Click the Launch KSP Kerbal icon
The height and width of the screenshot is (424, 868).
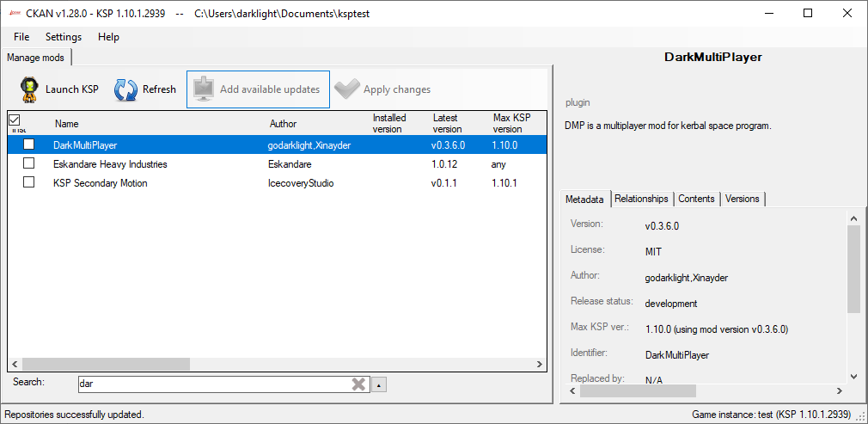coord(30,89)
